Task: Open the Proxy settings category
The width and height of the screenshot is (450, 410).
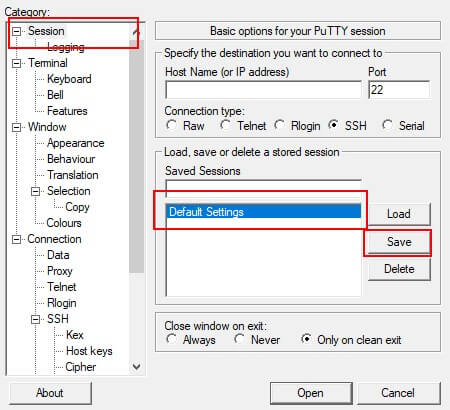Action: click(60, 271)
